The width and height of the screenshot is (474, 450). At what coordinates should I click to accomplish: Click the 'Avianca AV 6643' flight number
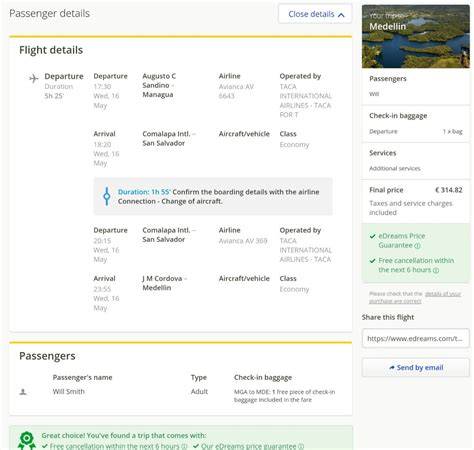[236, 91]
